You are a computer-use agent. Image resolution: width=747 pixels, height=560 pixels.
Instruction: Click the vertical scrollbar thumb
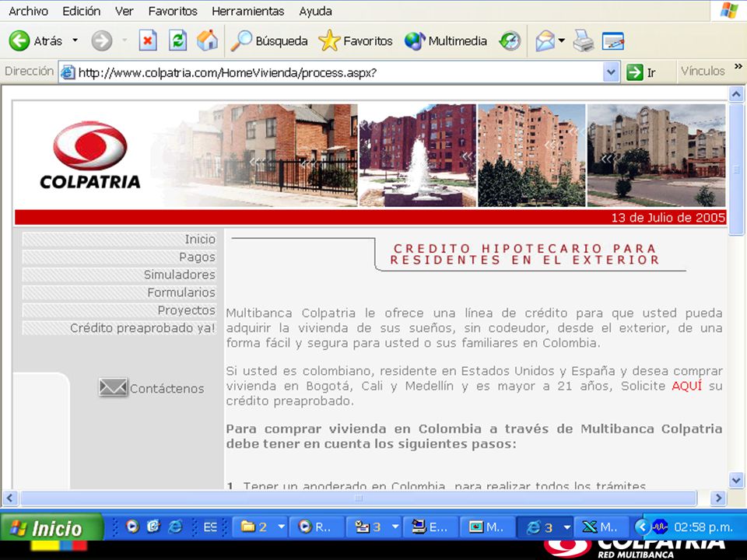(x=736, y=169)
